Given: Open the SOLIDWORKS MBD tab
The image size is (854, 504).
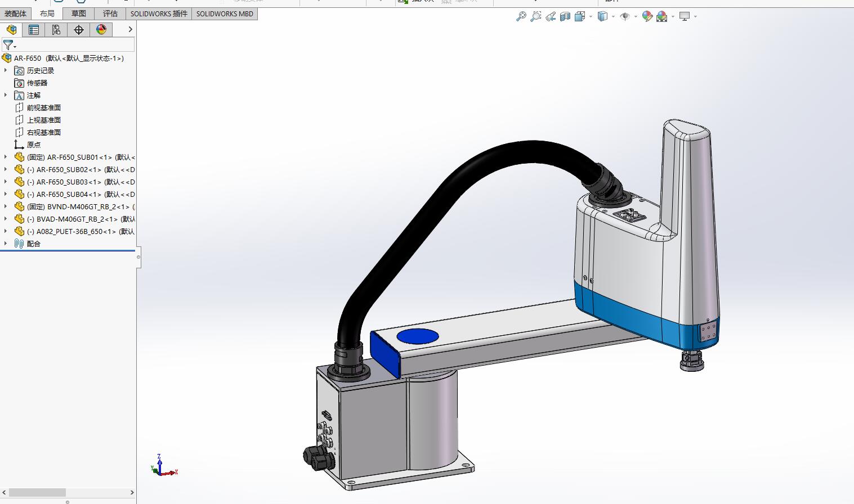Looking at the screenshot, I should pyautogui.click(x=225, y=13).
